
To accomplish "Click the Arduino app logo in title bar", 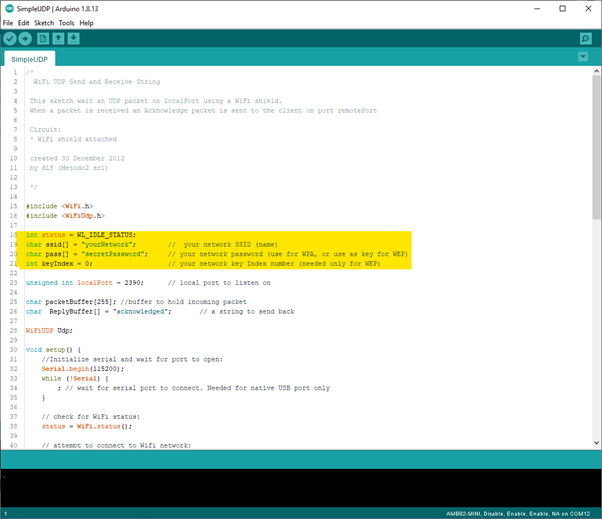I will (9, 8).
